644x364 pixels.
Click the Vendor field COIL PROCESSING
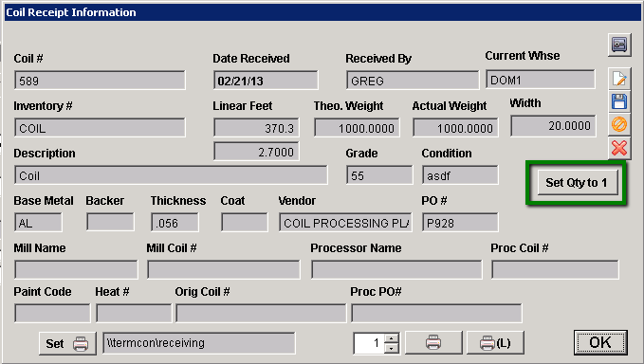(345, 223)
